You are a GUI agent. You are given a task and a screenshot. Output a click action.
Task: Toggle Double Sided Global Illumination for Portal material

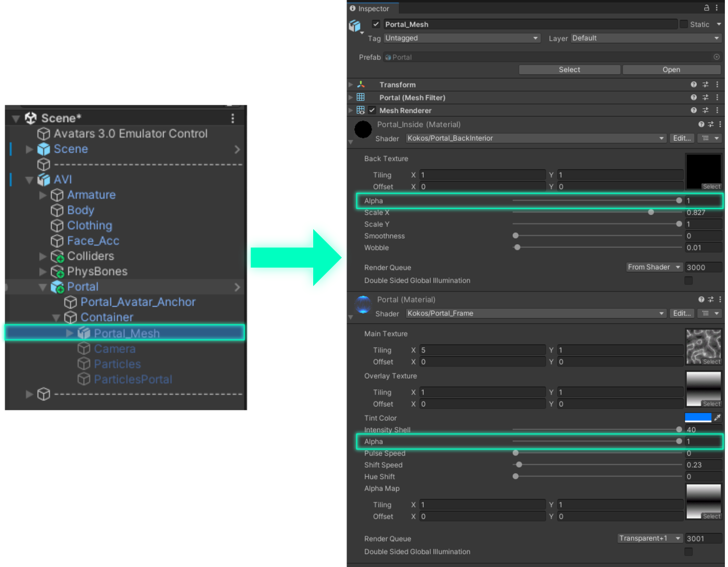tap(688, 552)
